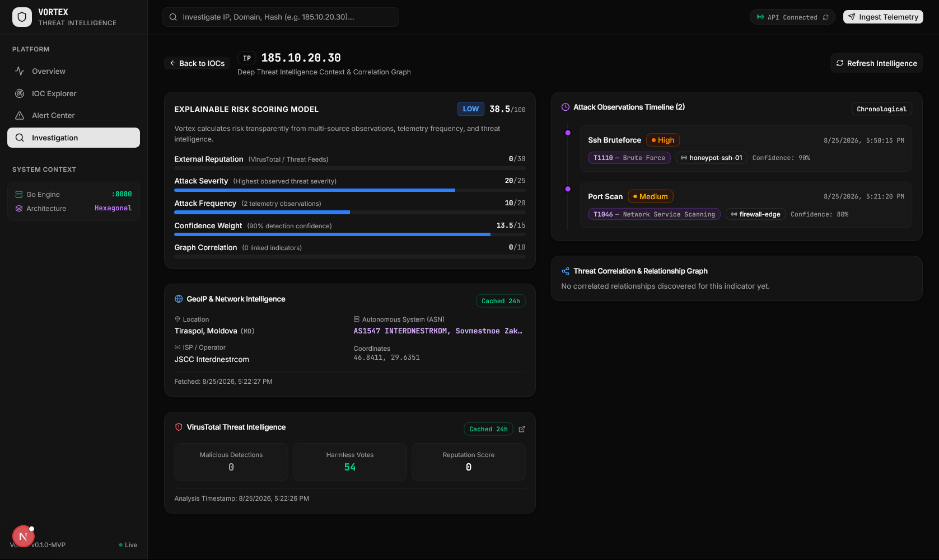The width and height of the screenshot is (939, 560).
Task: Click the share icon of Threat Correlation Graph
Action: pos(566,271)
